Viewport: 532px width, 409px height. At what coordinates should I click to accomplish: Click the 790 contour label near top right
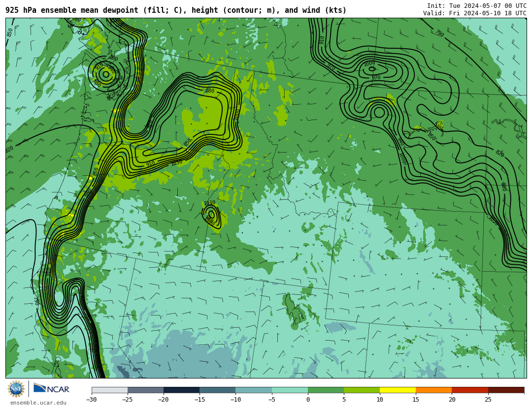(x=439, y=33)
